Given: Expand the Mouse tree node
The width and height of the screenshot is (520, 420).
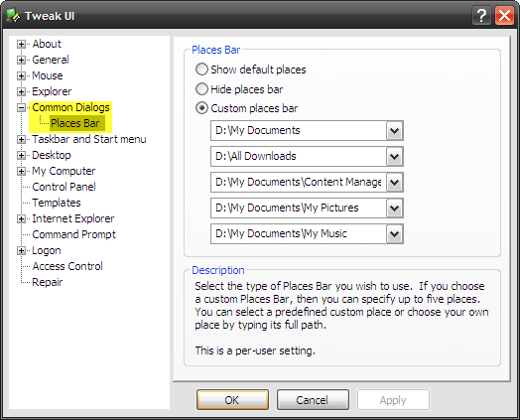Looking at the screenshot, I should (21, 76).
